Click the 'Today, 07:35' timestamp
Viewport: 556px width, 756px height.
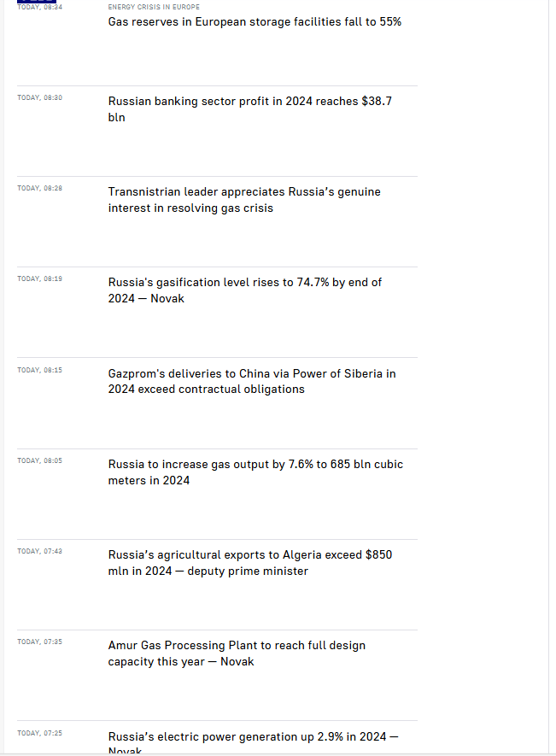pyautogui.click(x=39, y=642)
